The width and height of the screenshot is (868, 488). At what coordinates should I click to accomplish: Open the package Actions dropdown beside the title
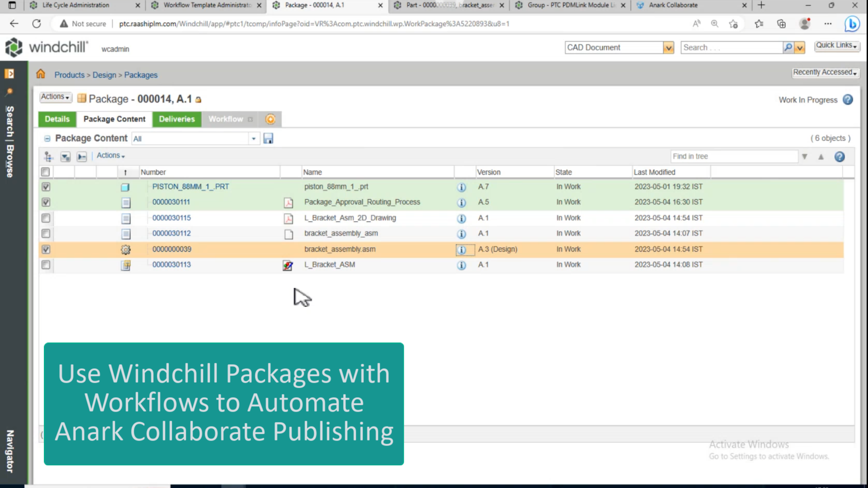(x=56, y=97)
